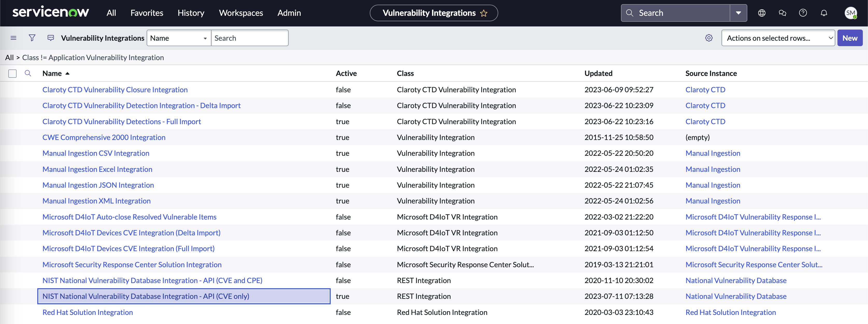Image resolution: width=868 pixels, height=324 pixels.
Task: Open the globe scope selector icon
Action: point(762,13)
